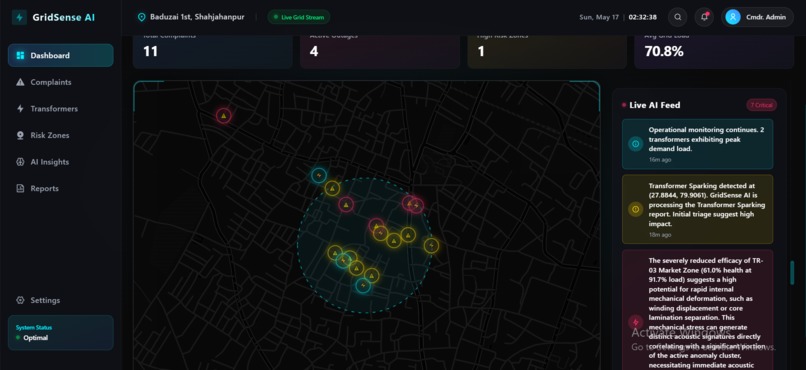Click the '16m ago' timestamp
806x370 pixels.
coord(660,160)
